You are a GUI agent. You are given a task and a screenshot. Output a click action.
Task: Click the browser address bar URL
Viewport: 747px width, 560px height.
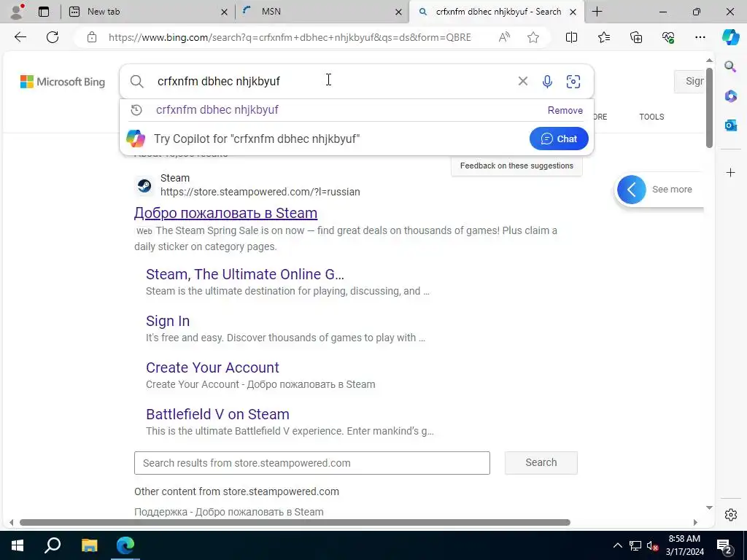[290, 37]
